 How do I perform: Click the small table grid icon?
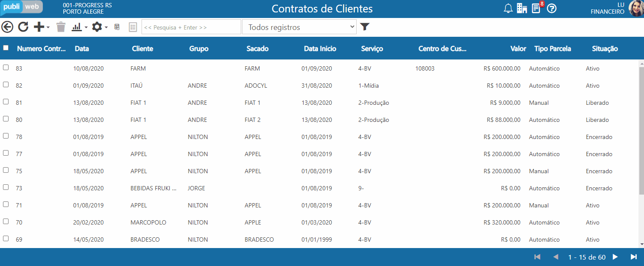click(117, 27)
